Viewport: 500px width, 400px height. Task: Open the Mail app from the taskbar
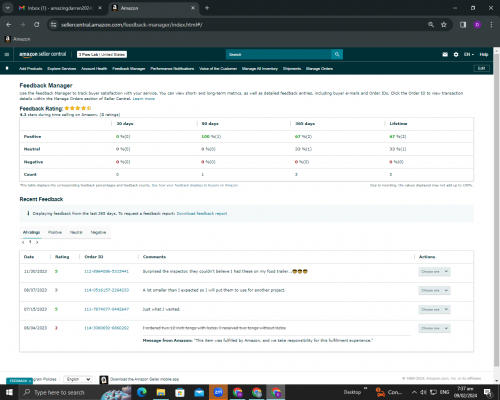point(199,392)
